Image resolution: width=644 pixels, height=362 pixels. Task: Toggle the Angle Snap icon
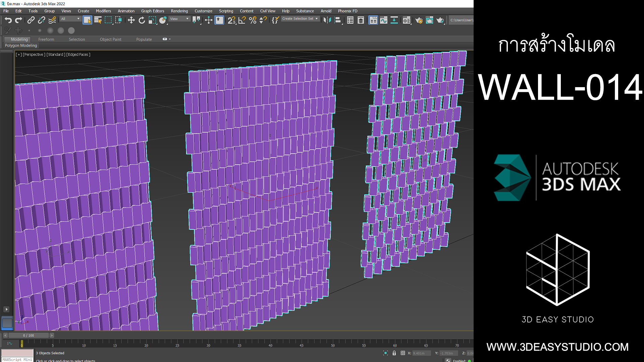(242, 20)
